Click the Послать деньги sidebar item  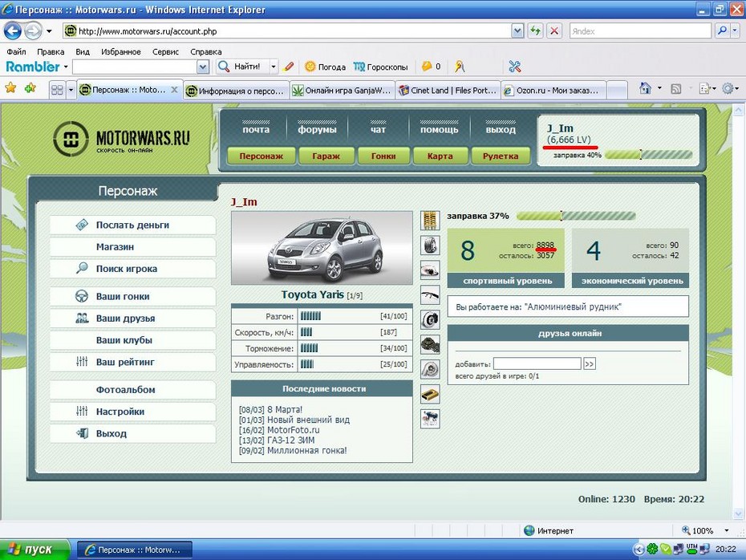(x=132, y=225)
